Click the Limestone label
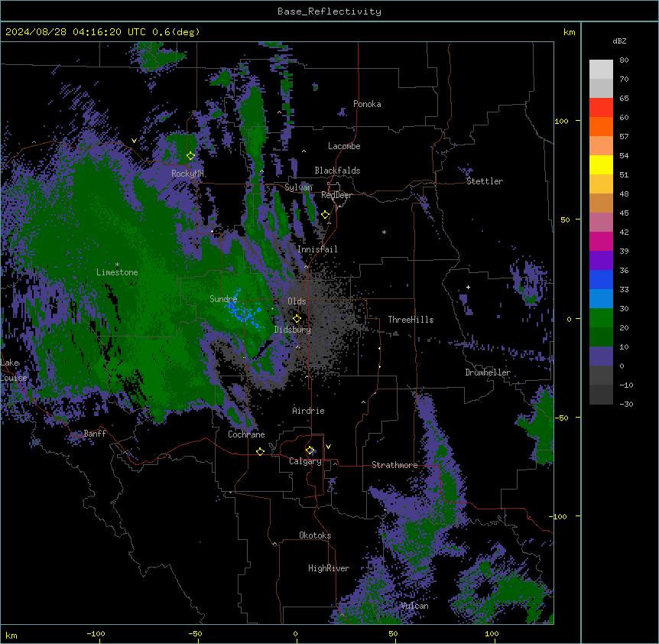This screenshot has width=659, height=644. (x=117, y=272)
